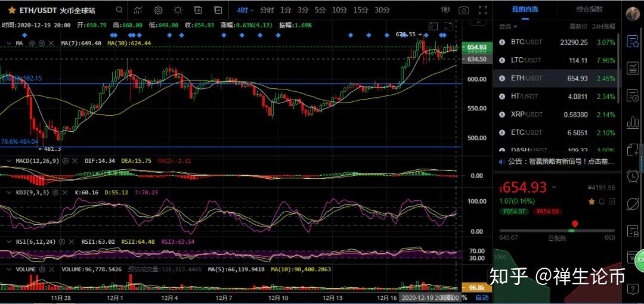Viewport: 644px width, 304px height.
Task: Toggle the favorite star in the quote panel
Action: [592, 201]
